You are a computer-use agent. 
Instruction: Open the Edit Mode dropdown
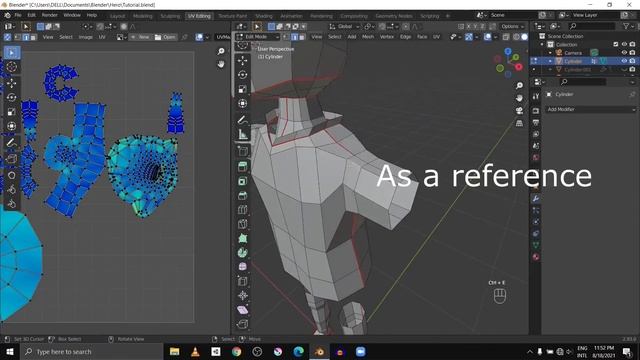[258, 37]
